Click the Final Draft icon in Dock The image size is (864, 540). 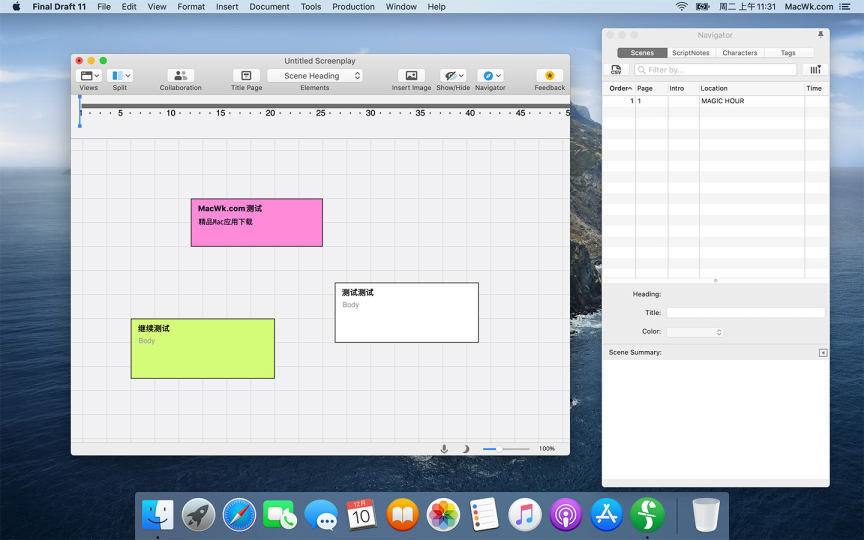(647, 515)
